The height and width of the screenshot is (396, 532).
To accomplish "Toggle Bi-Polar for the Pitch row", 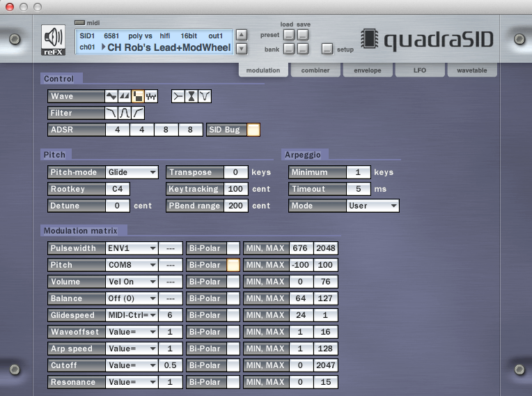I will [x=233, y=265].
